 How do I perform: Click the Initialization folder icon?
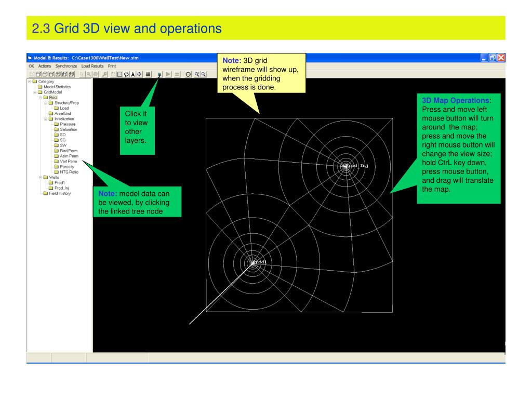pos(51,119)
